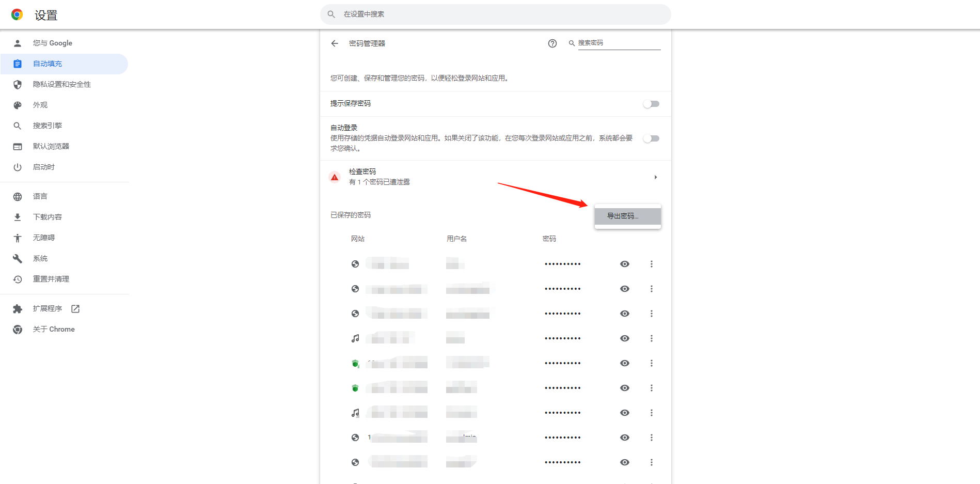This screenshot has width=980, height=484.
Task: Open the password manager help icon
Action: [552, 43]
